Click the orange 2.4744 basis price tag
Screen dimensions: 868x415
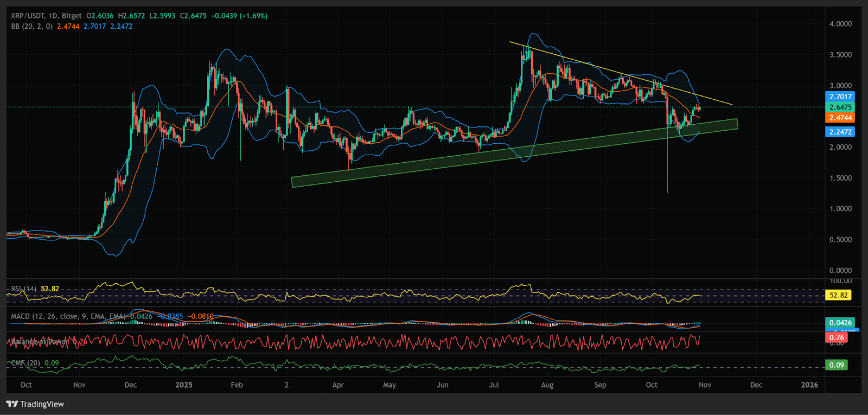tap(840, 118)
